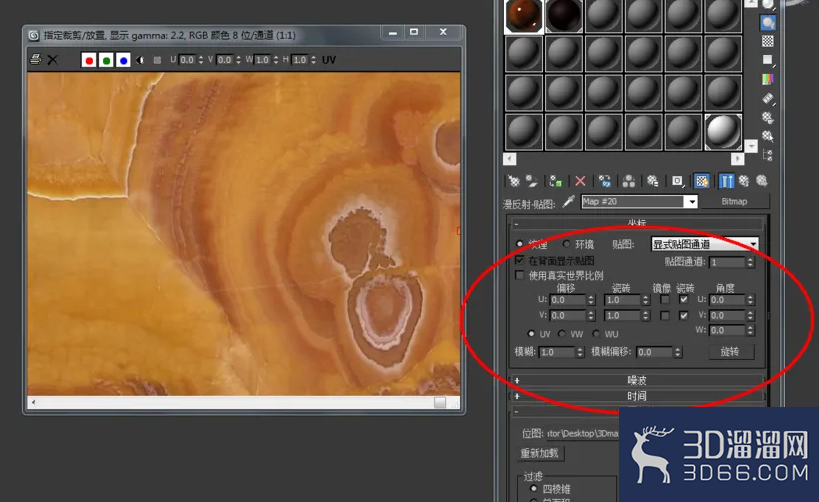Image resolution: width=819 pixels, height=502 pixels.
Task: Click the Select by Material icon
Action: point(767,136)
